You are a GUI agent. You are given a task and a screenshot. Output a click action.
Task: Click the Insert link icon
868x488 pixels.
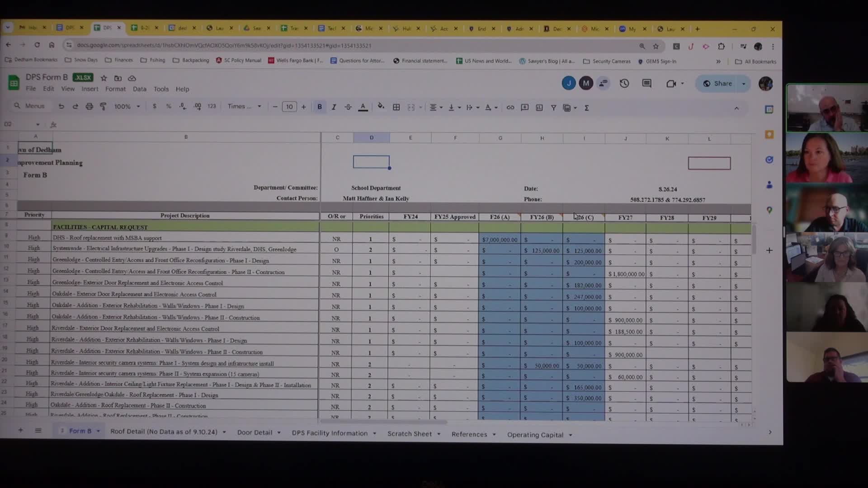pos(510,108)
